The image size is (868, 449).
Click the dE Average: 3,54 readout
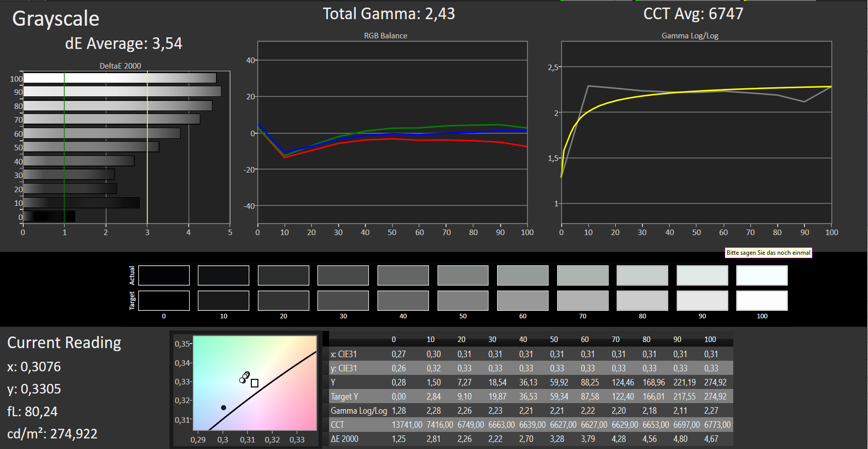point(124,43)
